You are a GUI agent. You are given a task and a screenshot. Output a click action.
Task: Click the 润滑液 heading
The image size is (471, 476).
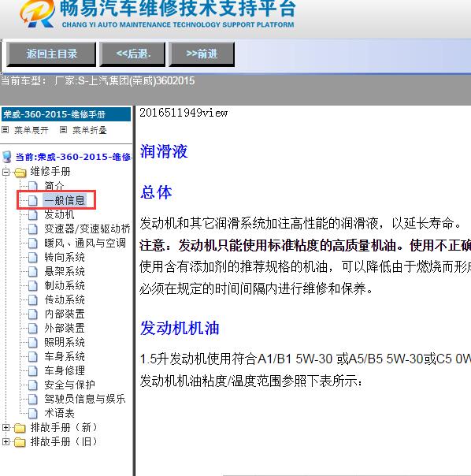click(x=164, y=151)
